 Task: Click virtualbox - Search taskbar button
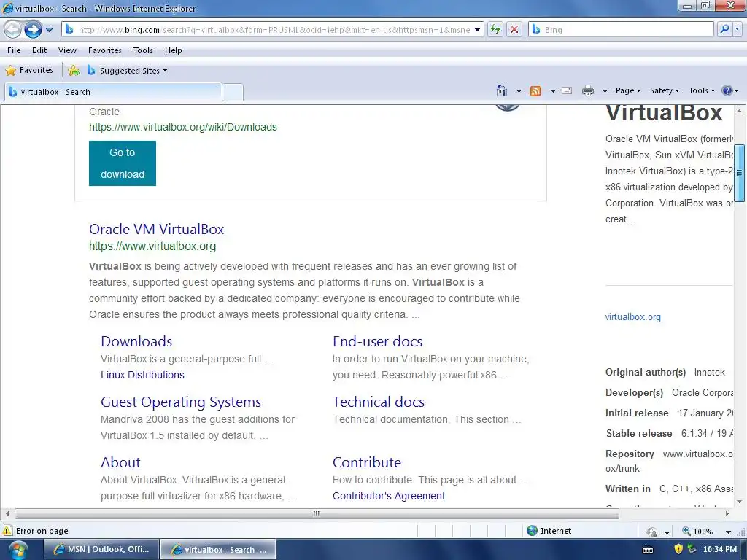(218, 550)
